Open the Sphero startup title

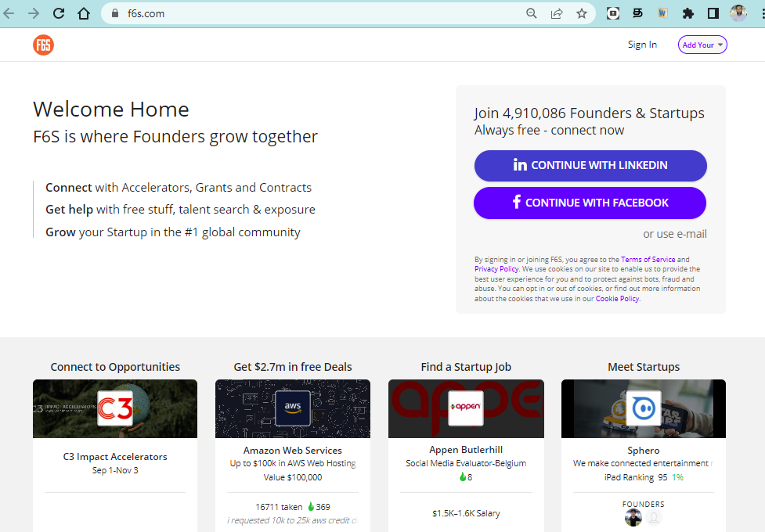(644, 451)
